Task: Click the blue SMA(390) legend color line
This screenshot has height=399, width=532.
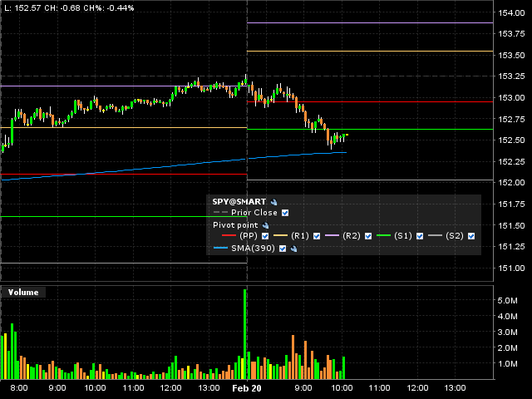Action: click(220, 249)
